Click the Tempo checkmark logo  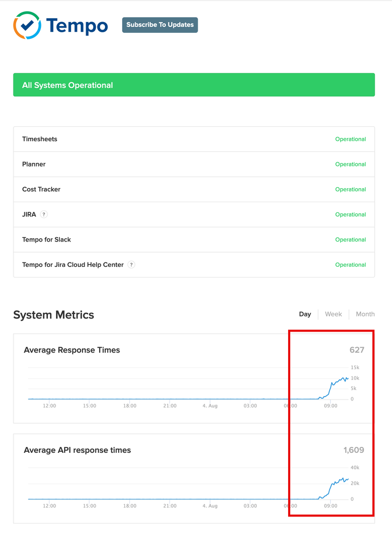click(x=27, y=25)
